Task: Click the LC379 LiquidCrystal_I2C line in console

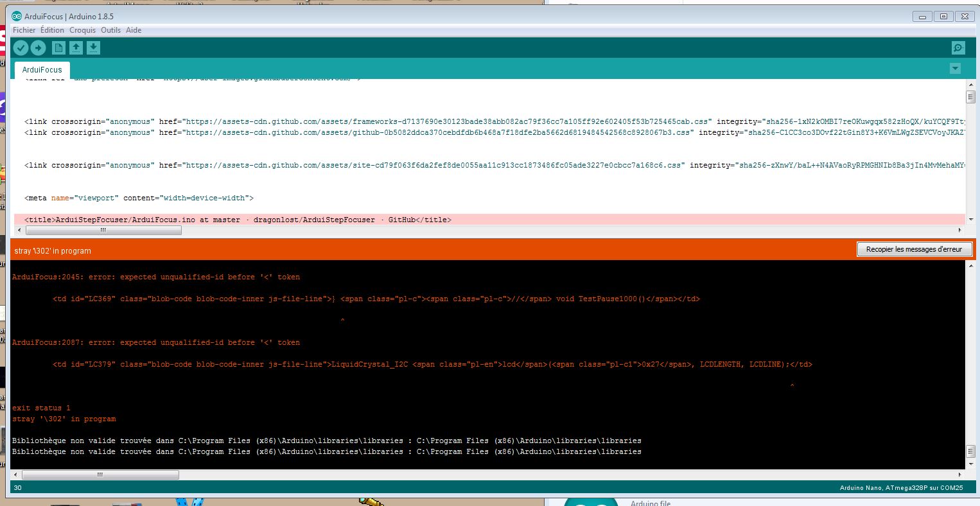Action: 432,364
